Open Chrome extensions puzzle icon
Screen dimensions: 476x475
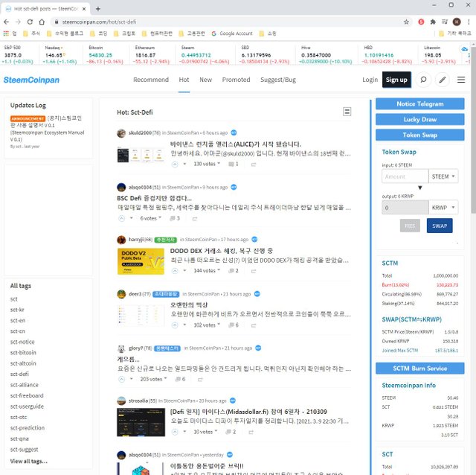[433, 22]
